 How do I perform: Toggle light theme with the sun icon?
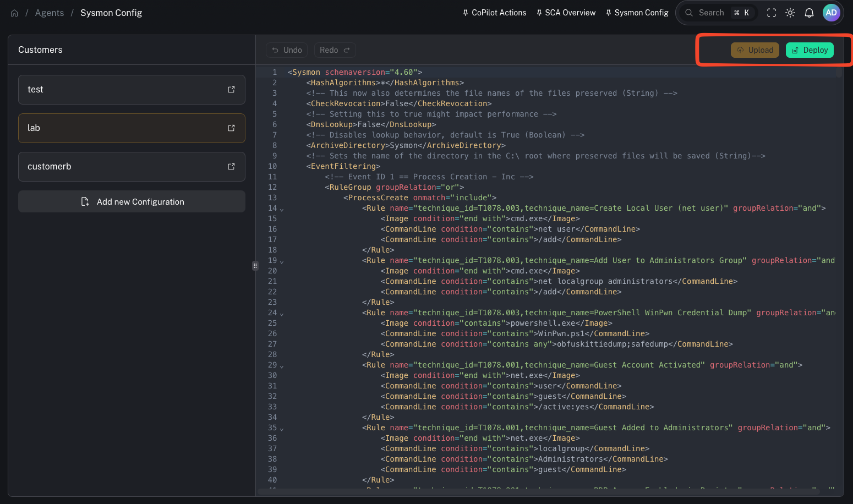790,12
